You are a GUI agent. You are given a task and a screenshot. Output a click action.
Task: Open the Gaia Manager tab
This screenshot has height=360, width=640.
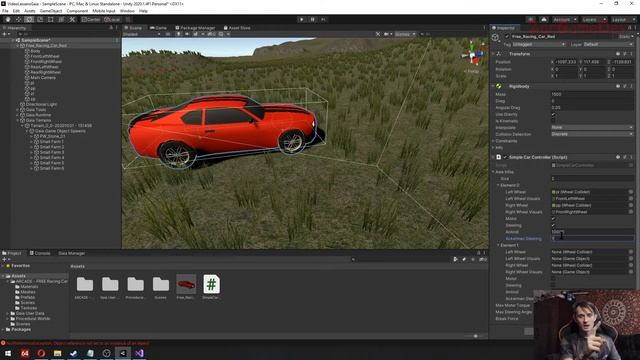coord(71,253)
